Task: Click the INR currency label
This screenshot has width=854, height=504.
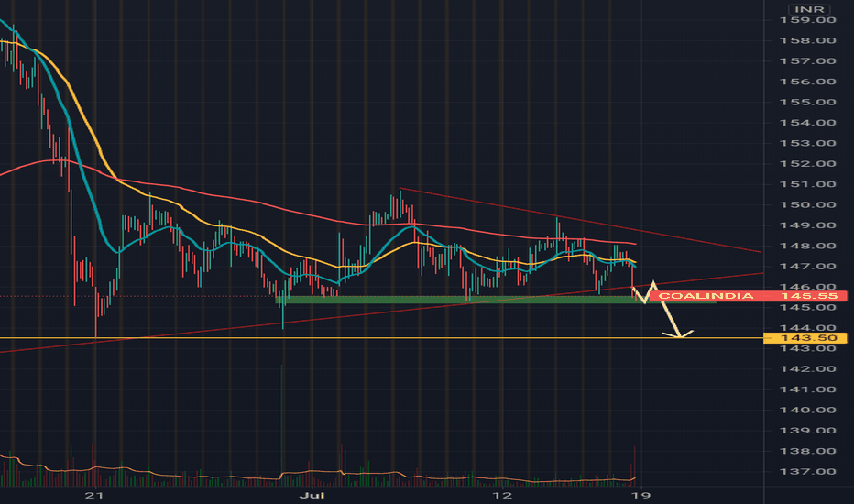Action: 809,9
